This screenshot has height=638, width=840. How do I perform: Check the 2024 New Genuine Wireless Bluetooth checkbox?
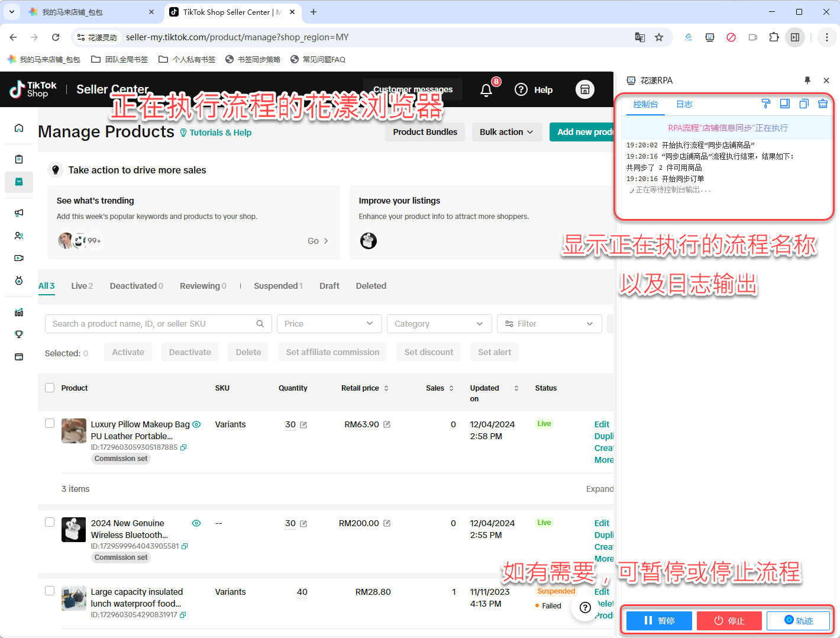[50, 522]
